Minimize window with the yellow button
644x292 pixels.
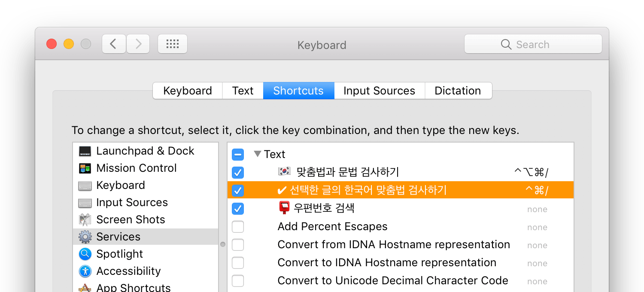[69, 44]
